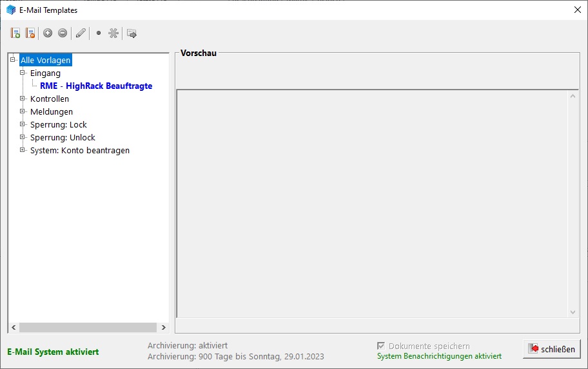
Task: Click the notebook icon with green plus
Action: click(x=15, y=33)
